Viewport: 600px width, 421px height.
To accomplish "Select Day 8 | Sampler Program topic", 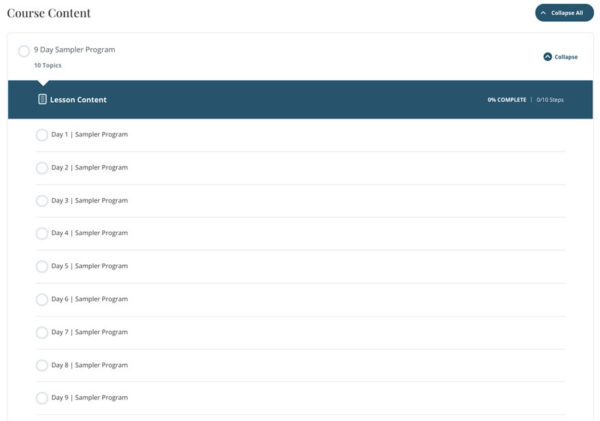I will pyautogui.click(x=89, y=365).
